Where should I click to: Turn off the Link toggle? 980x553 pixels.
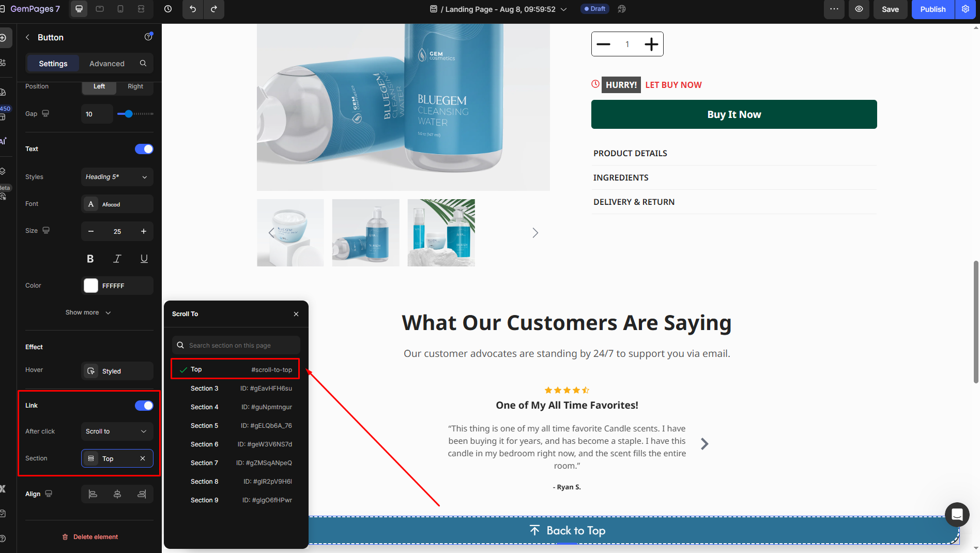click(x=144, y=406)
